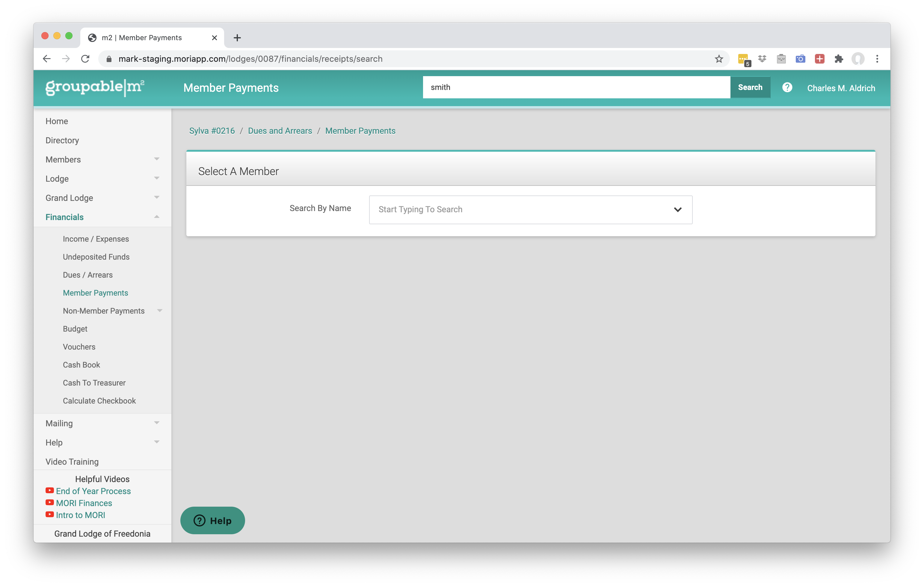
Task: Open the Chrome three-dot menu
Action: [877, 59]
